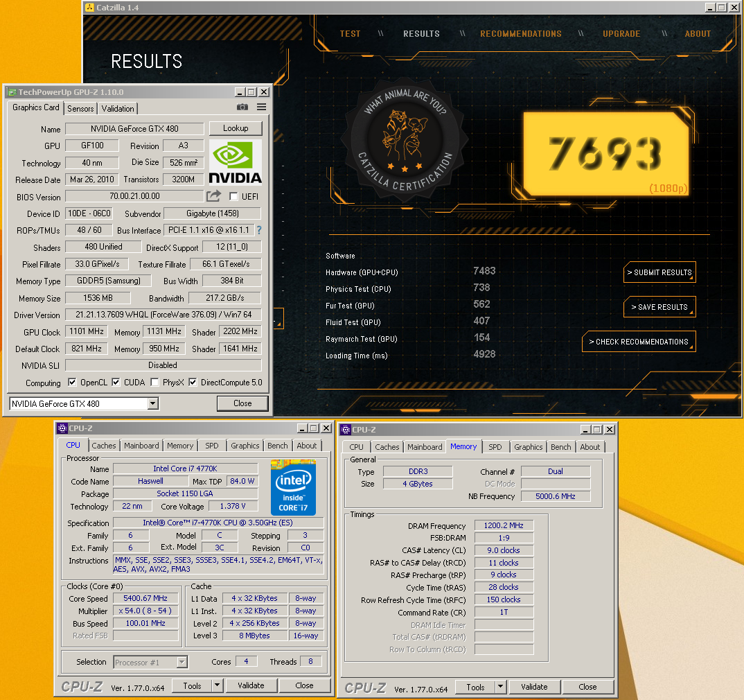Click the 7693 score panel in Catzilla

click(x=606, y=154)
